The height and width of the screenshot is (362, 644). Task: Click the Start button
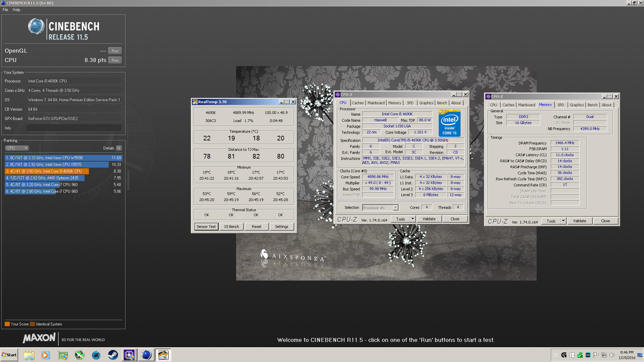9,355
